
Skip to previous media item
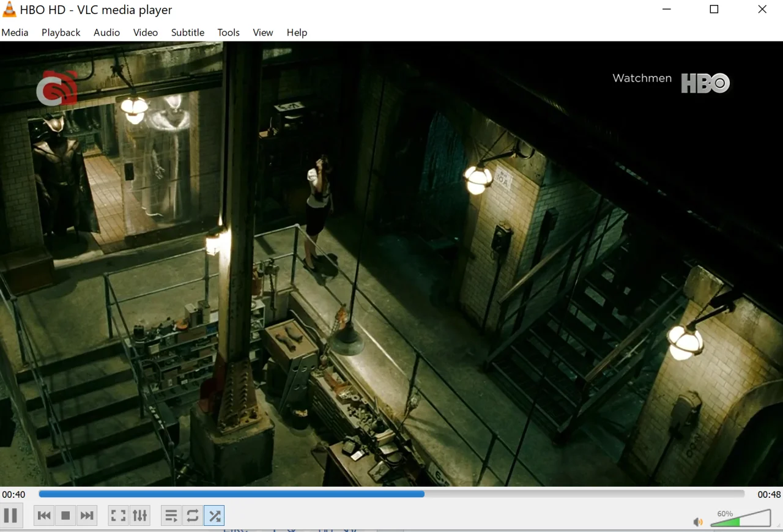[x=44, y=515]
